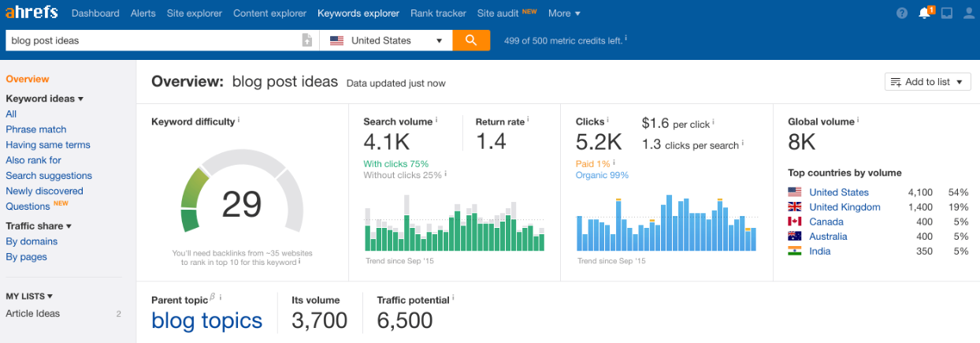Open the Rank tracker tab
The image size is (980, 343).
(438, 13)
